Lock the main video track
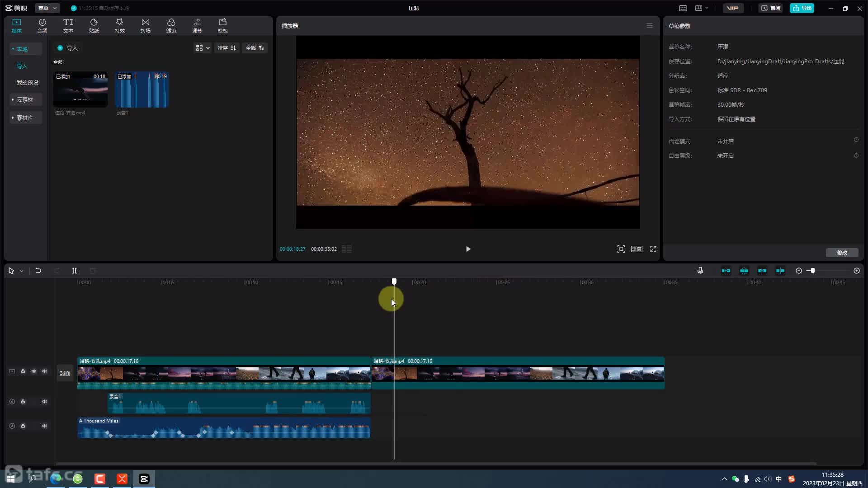This screenshot has width=868, height=488. click(x=23, y=371)
